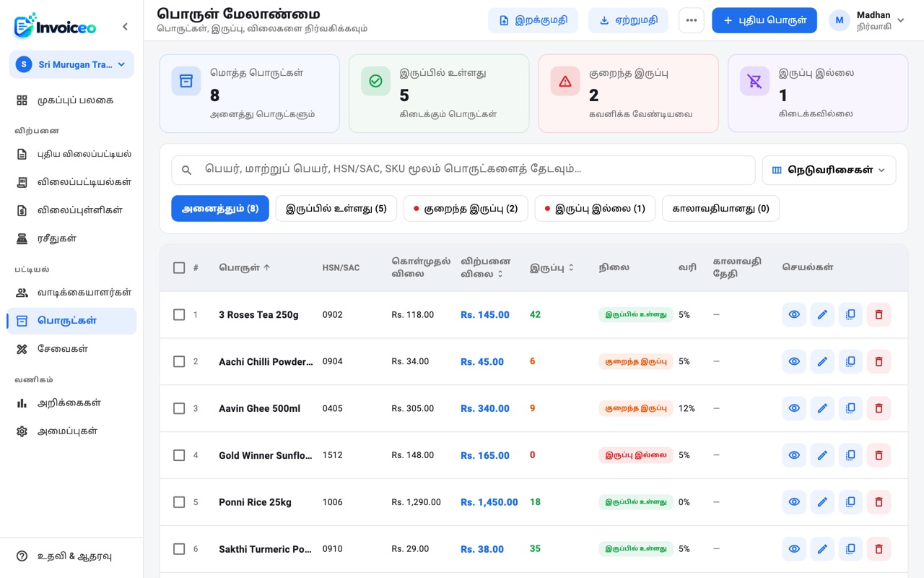Screen dimensions: 924x578
Task: View the Gold Winner Sunflower product
Action: pyautogui.click(x=794, y=455)
